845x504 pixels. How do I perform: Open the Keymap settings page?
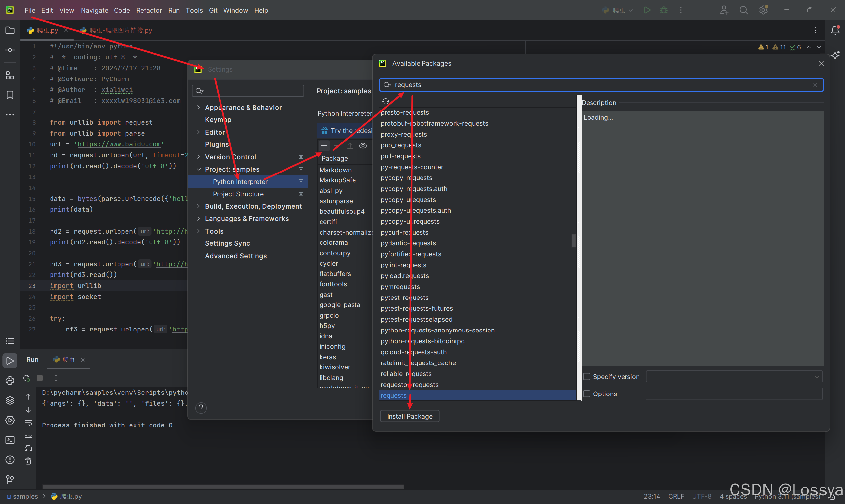click(x=218, y=119)
